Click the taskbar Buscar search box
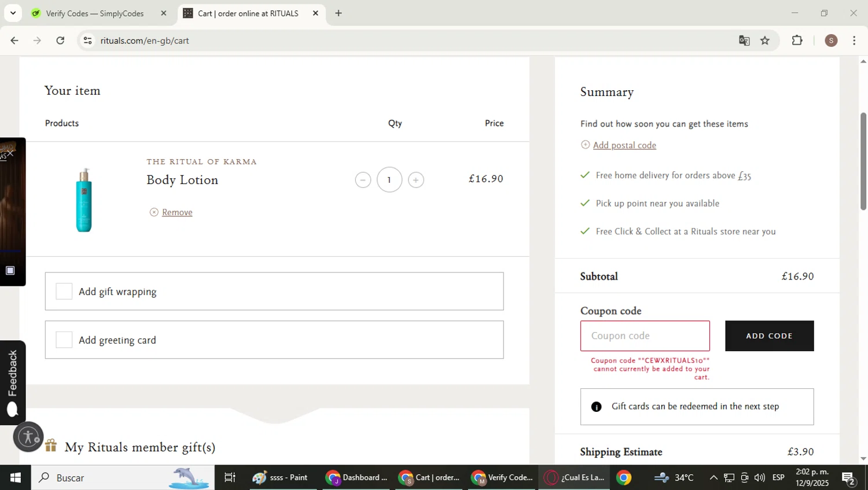 (x=123, y=478)
